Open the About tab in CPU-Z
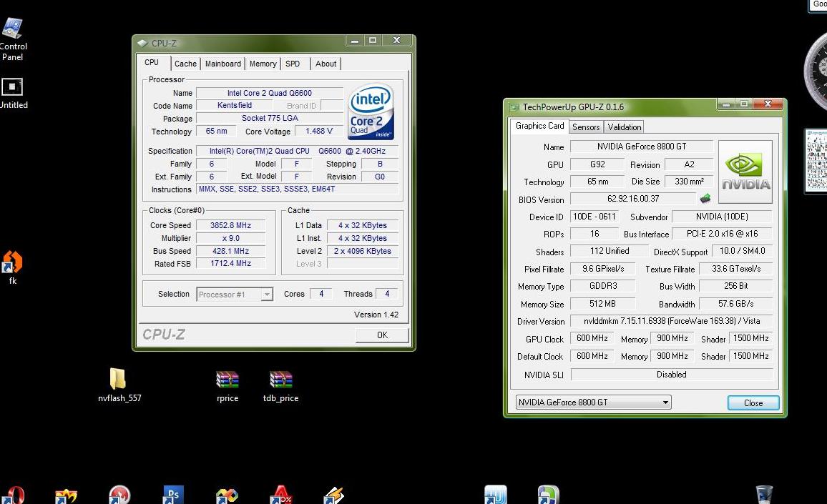 [x=326, y=64]
